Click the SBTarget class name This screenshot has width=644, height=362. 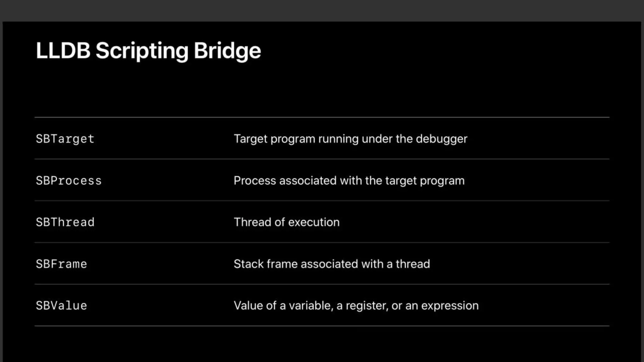click(x=65, y=139)
